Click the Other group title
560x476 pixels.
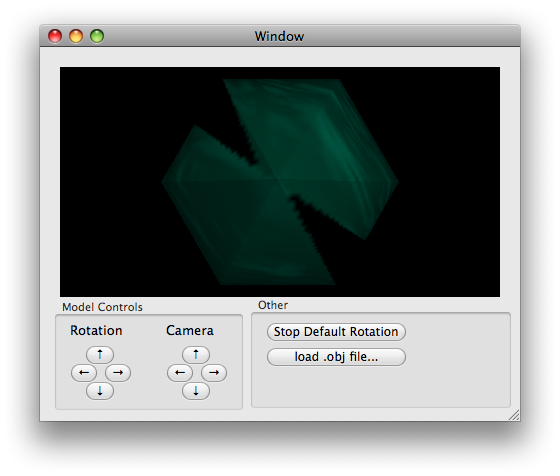pos(273,305)
